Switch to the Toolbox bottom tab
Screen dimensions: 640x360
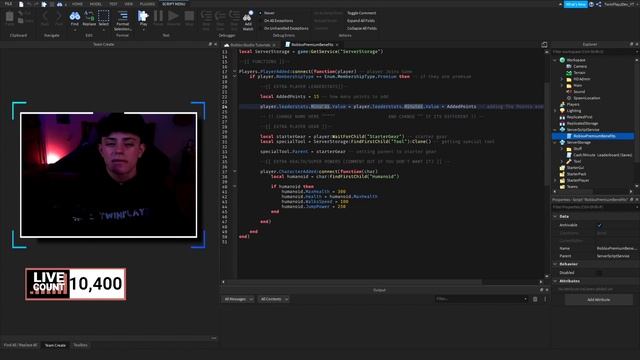80,345
